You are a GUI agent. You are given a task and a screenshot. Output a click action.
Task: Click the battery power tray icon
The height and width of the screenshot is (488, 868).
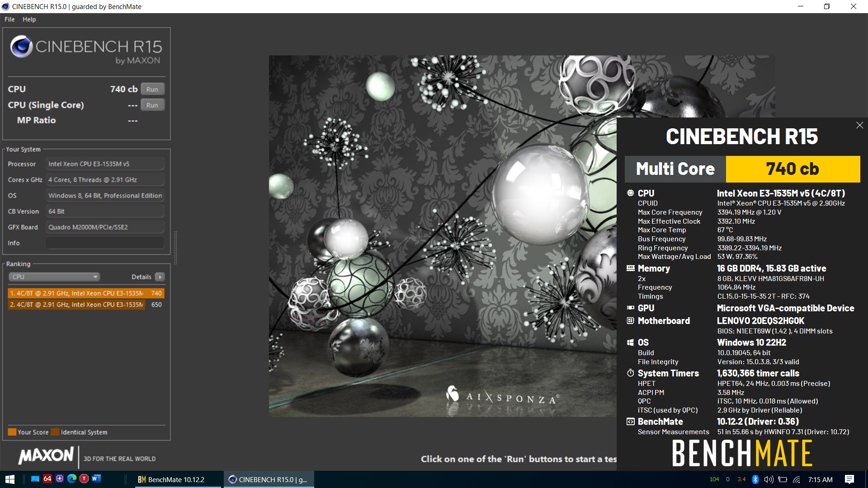[783, 479]
